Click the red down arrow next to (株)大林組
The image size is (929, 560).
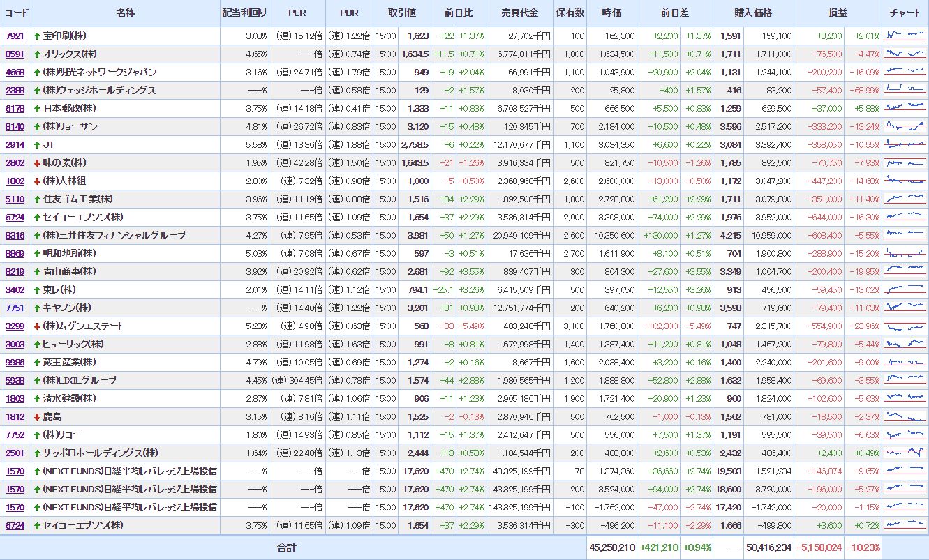pyautogui.click(x=38, y=181)
